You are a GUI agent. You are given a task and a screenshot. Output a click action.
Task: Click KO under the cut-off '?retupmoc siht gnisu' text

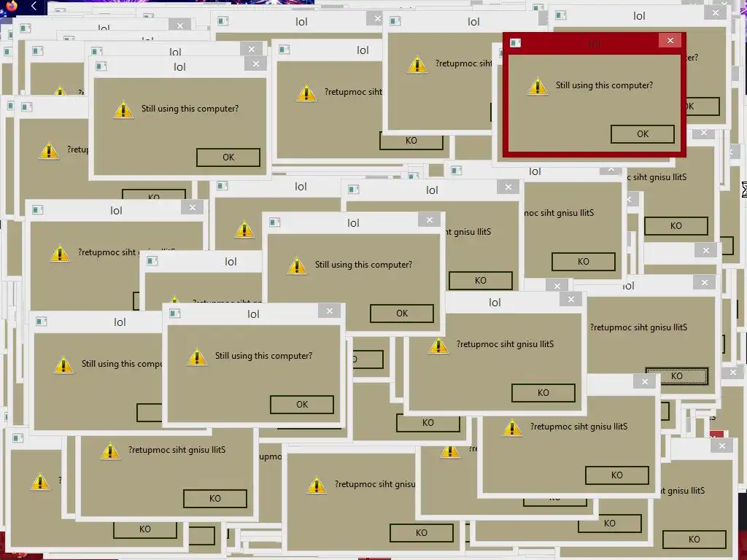[x=421, y=532]
